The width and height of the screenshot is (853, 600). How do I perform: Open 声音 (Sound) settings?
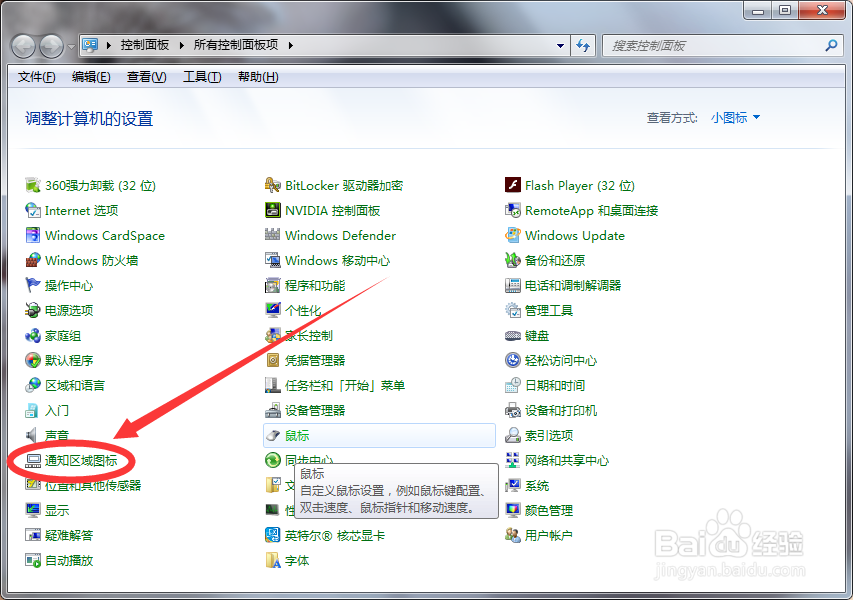pyautogui.click(x=56, y=435)
